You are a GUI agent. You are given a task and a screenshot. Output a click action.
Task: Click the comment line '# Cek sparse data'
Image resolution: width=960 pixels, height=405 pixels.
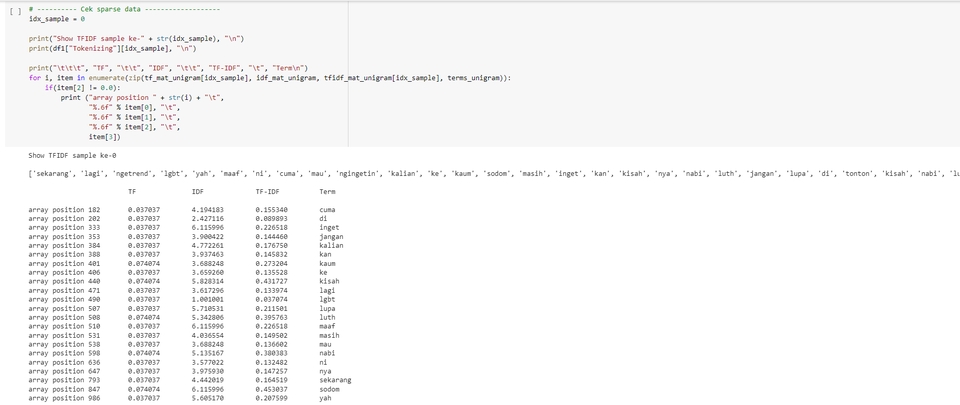pyautogui.click(x=124, y=9)
